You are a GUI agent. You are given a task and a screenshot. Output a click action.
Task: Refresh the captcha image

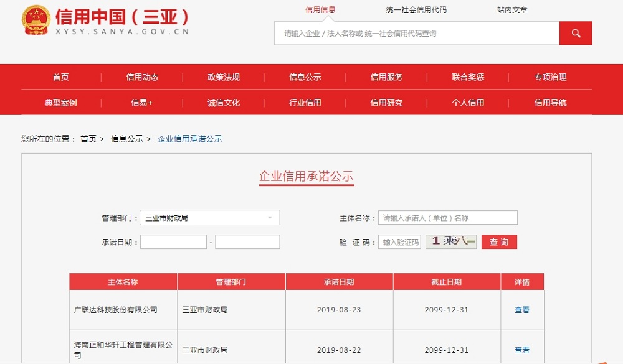(x=451, y=241)
